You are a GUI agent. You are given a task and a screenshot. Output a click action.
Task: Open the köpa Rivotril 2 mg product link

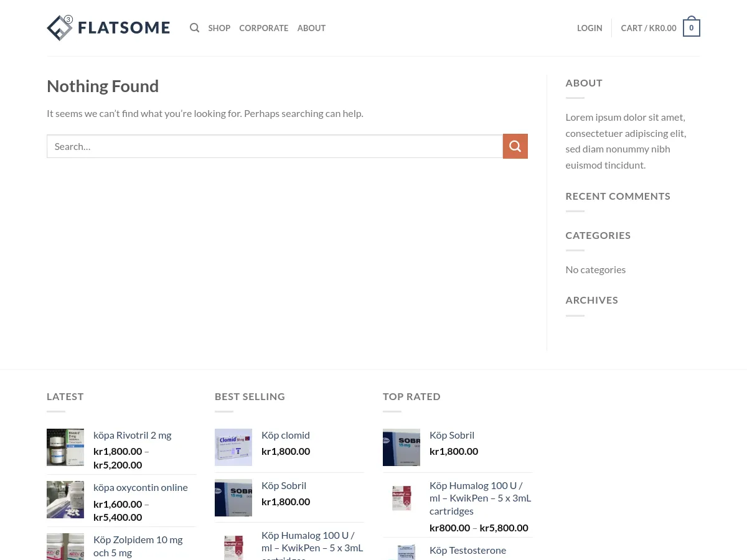pyautogui.click(x=132, y=435)
